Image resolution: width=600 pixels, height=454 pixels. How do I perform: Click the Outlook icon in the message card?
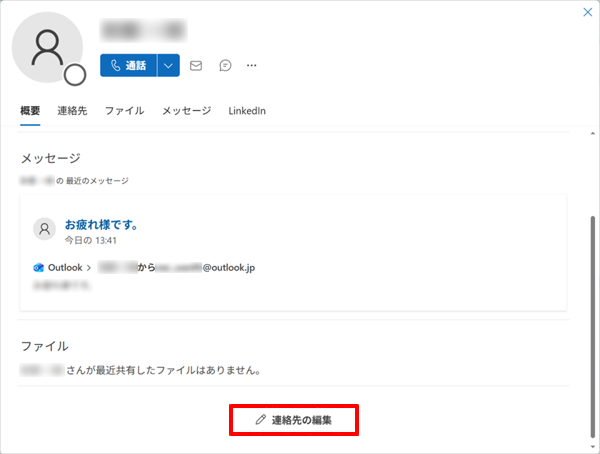[x=39, y=268]
